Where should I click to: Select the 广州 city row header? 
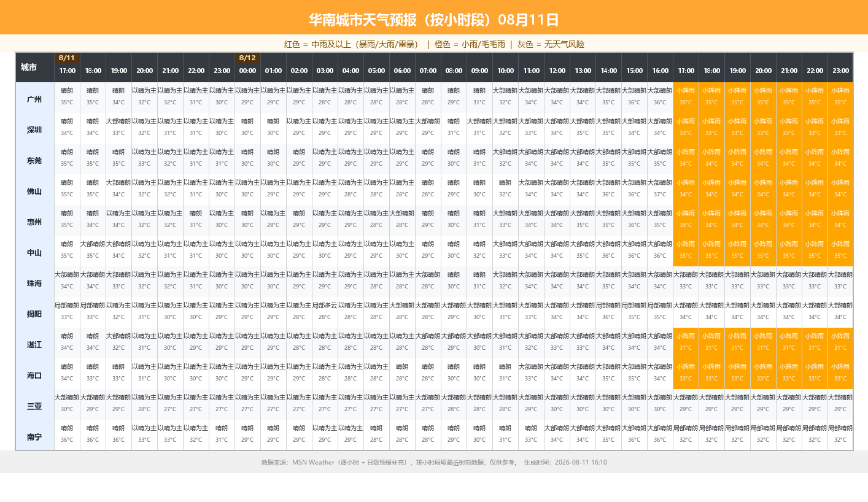(x=35, y=98)
